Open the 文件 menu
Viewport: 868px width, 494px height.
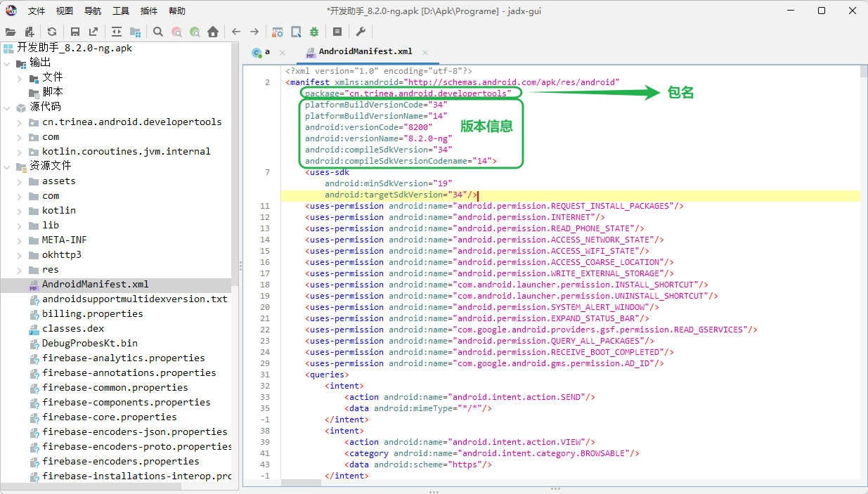click(x=37, y=11)
